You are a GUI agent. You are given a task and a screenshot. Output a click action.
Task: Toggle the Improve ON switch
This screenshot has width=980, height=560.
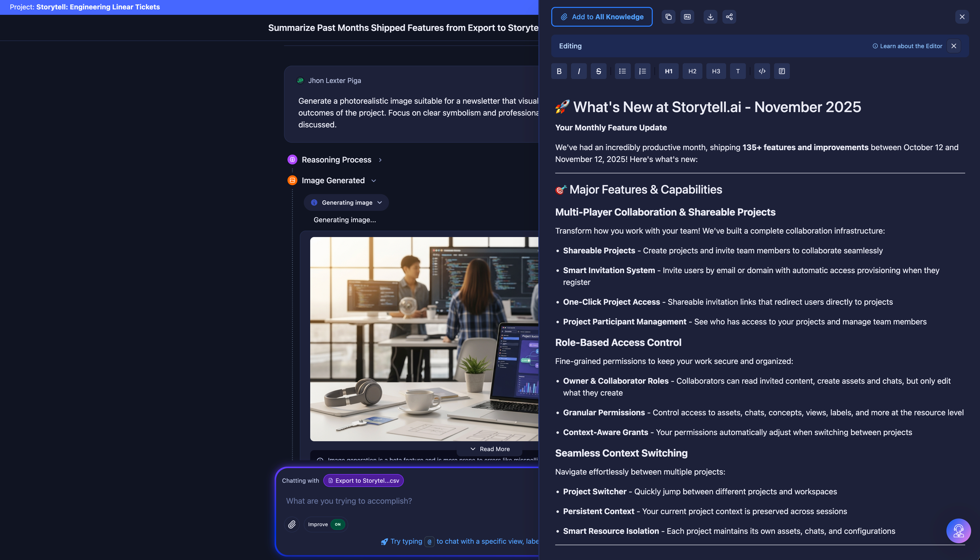(x=337, y=524)
